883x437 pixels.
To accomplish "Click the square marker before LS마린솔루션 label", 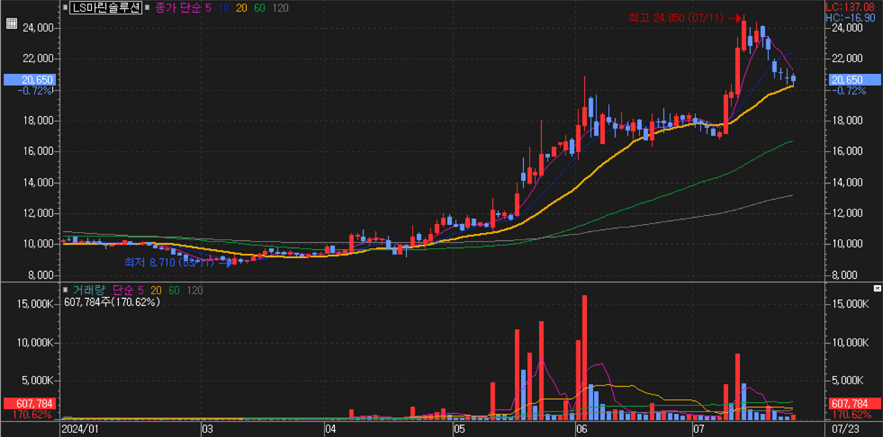I will tap(67, 7).
